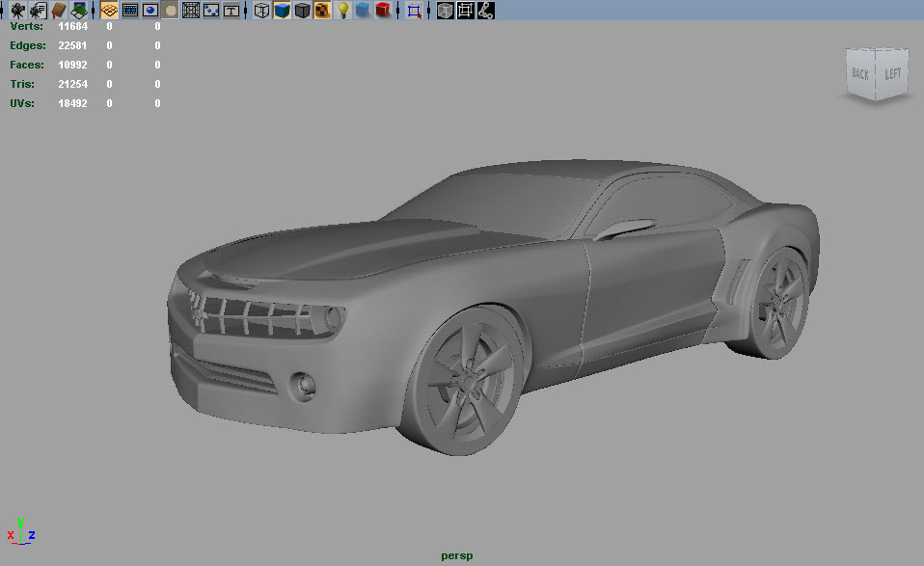The width and height of the screenshot is (924, 566).
Task: Toggle the Film Gate icon
Action: [129, 10]
